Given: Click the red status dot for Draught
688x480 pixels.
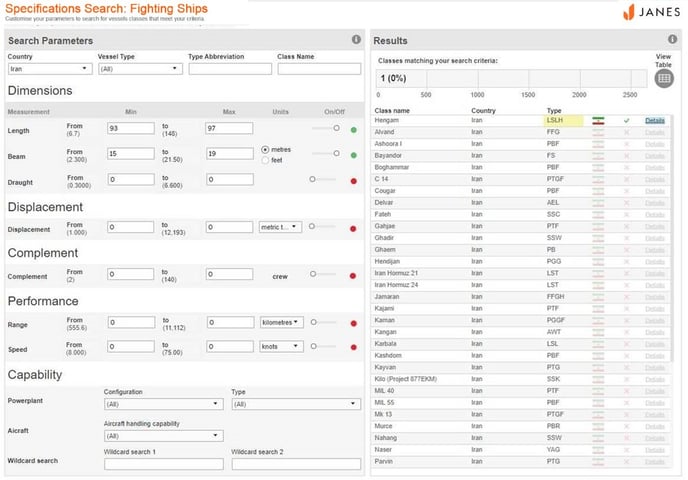Looking at the screenshot, I should click(x=354, y=180).
